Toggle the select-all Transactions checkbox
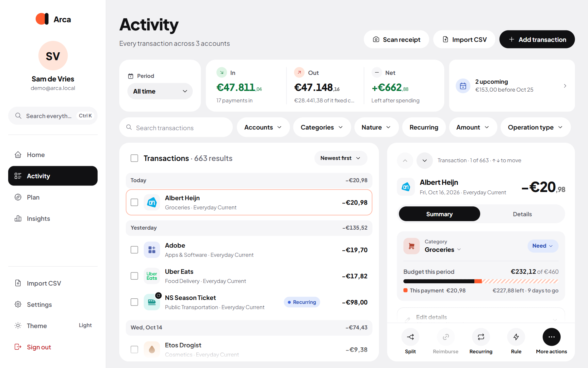Image resolution: width=588 pixels, height=368 pixels. (134, 158)
